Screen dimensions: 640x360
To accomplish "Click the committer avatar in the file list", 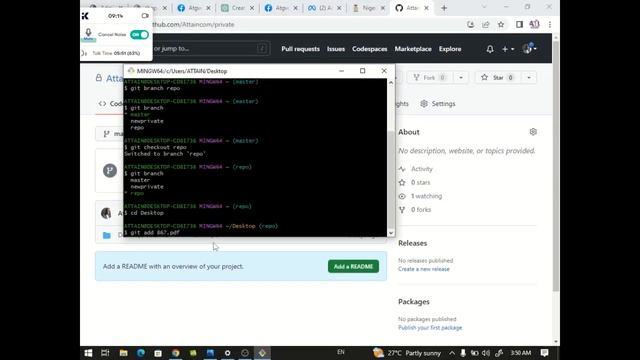I will click(106, 213).
